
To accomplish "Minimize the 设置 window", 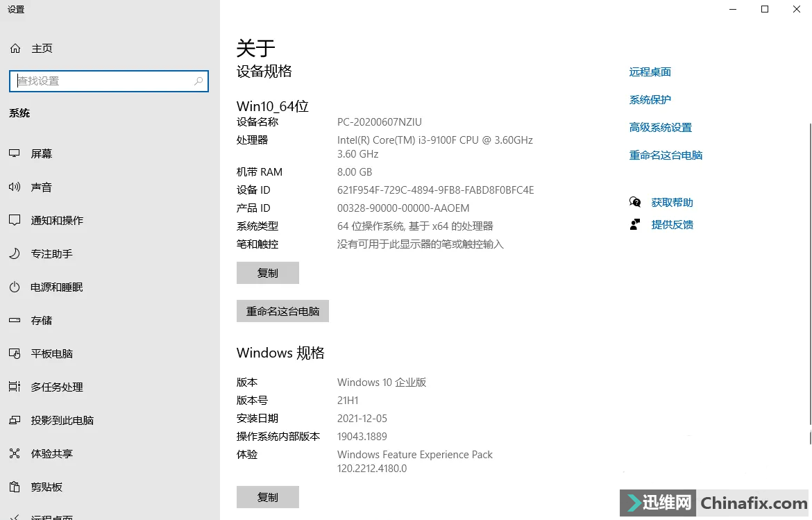I will [733, 9].
